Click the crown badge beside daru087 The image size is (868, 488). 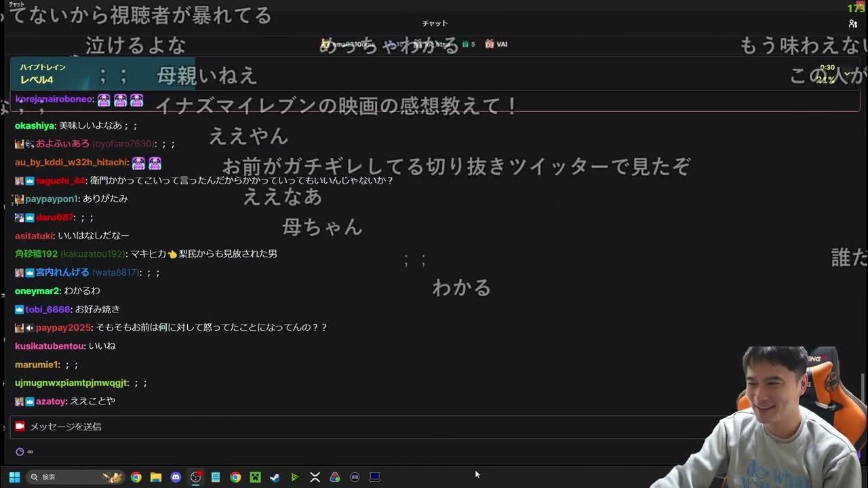coord(30,218)
